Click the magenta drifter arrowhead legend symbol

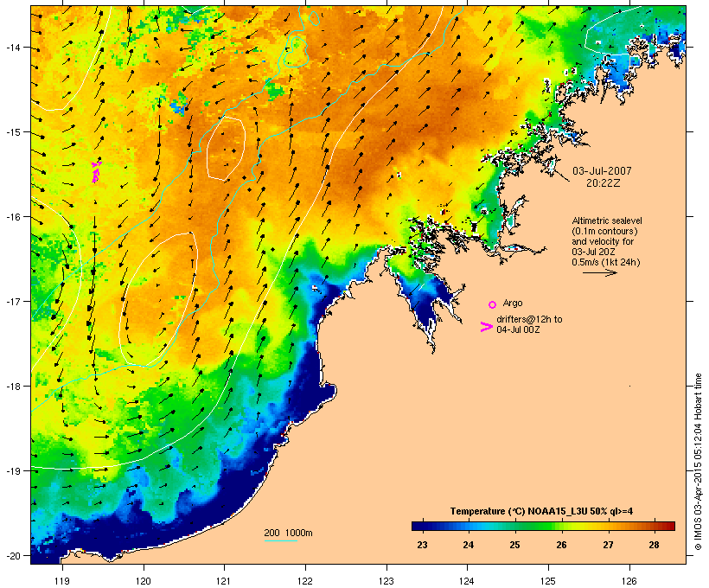(486, 327)
